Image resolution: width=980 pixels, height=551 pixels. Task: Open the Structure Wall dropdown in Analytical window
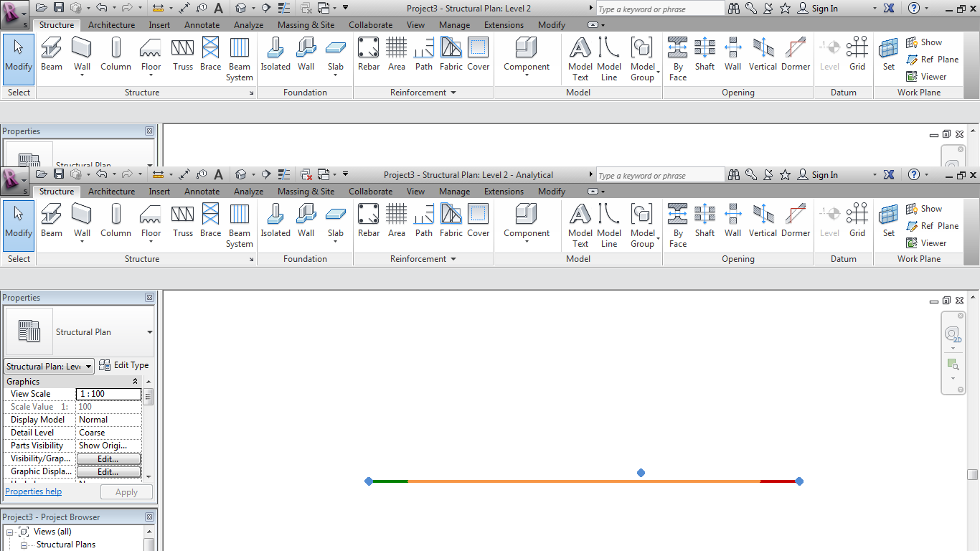tap(83, 243)
